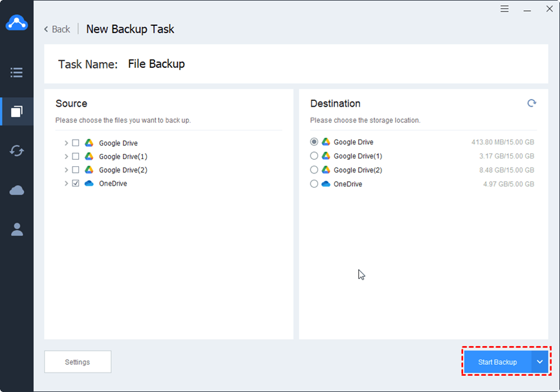Close the CBackup window
560x392 pixels.
(x=550, y=8)
